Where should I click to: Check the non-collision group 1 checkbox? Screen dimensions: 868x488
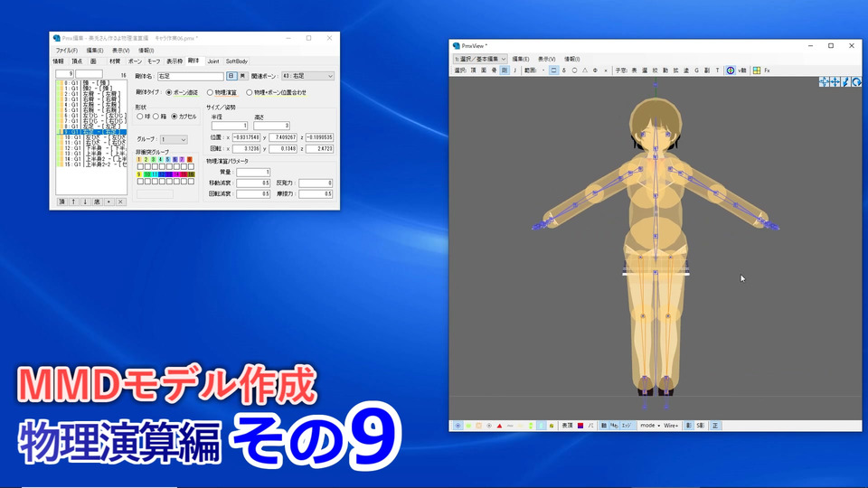[x=140, y=166]
